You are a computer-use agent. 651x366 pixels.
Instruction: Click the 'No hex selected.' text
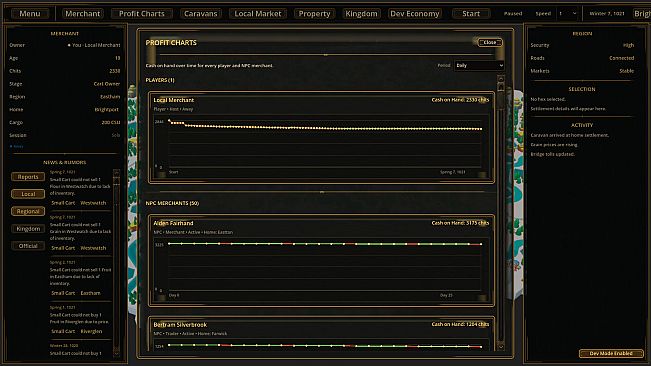[x=548, y=99]
